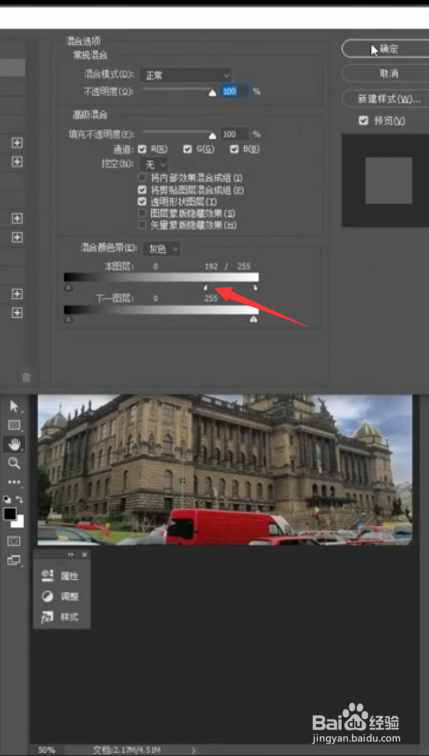Click the 填充不透明度 slider handle

pos(212,136)
